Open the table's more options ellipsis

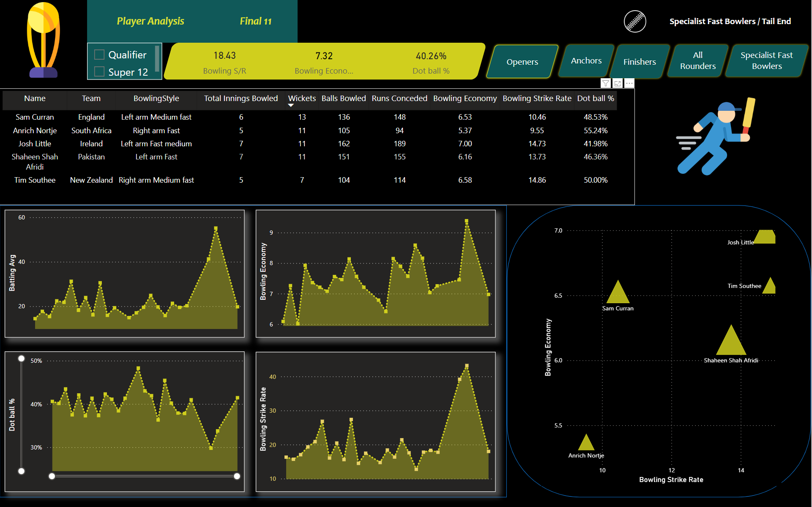629,83
